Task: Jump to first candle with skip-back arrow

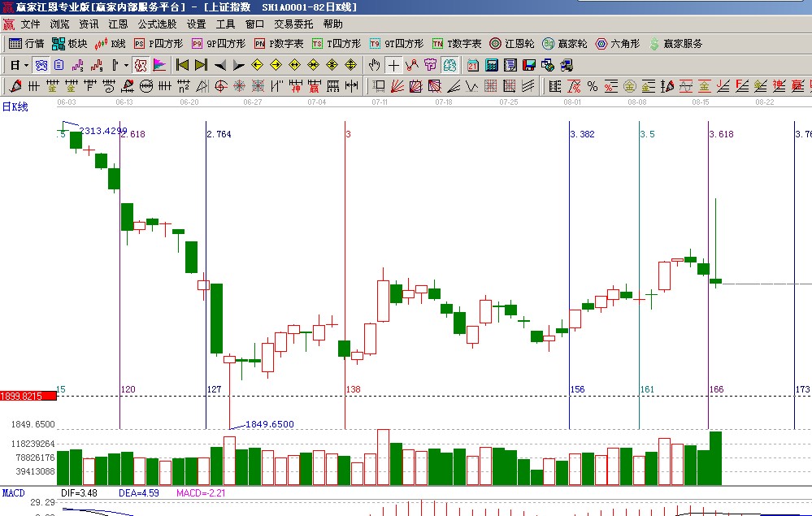Action: [183, 65]
